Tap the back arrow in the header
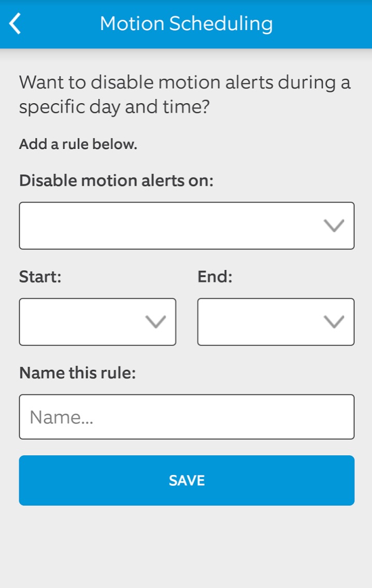 [x=16, y=24]
